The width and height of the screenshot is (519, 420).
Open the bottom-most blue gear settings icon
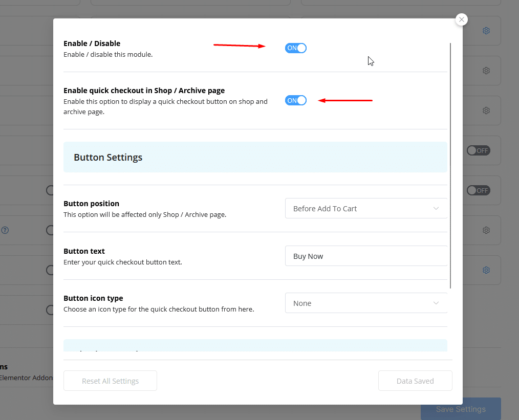click(486, 270)
